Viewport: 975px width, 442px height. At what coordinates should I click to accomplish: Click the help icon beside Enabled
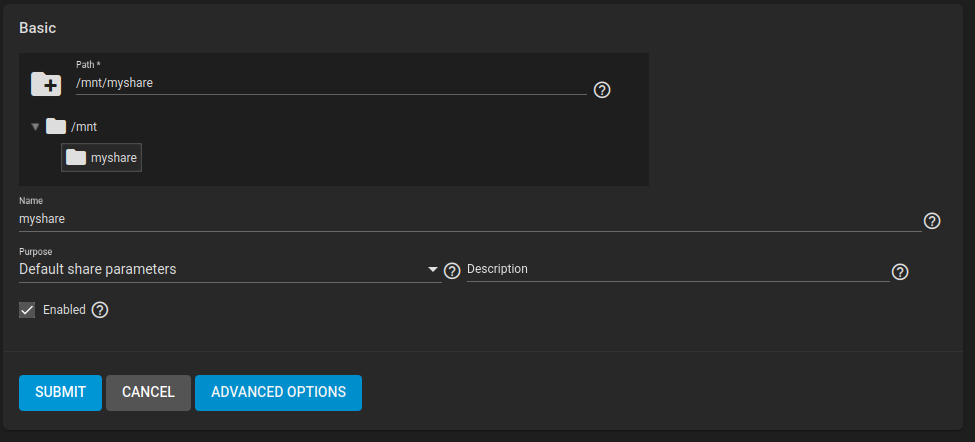100,310
